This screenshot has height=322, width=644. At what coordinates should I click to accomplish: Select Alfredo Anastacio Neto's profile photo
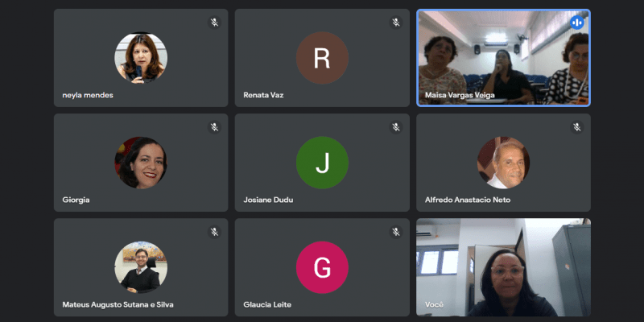click(x=504, y=163)
